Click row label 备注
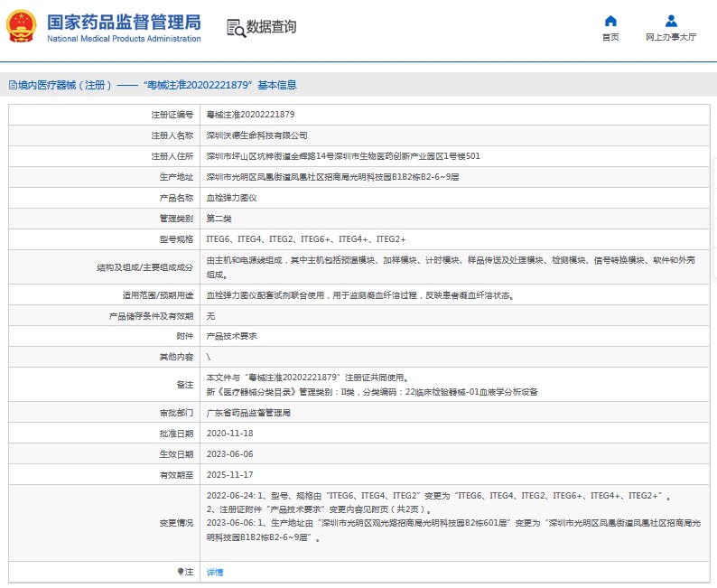 [185, 385]
